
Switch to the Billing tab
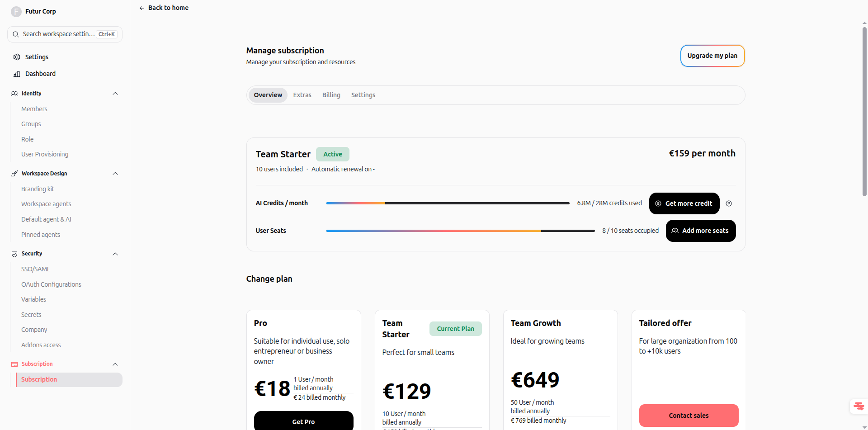(331, 95)
